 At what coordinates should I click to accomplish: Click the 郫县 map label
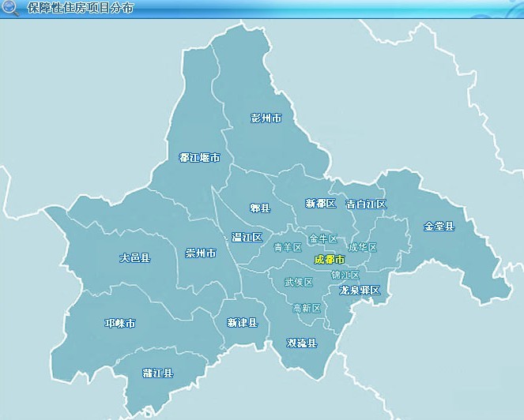pyautogui.click(x=260, y=208)
